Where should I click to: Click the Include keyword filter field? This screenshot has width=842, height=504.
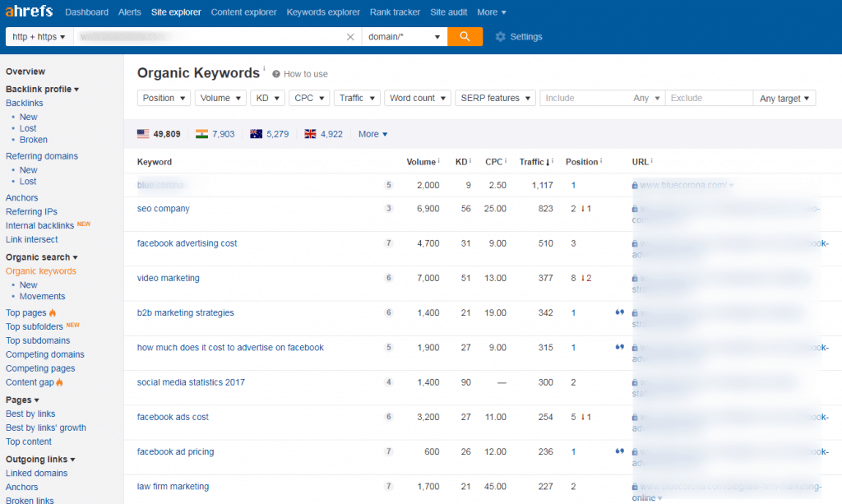tap(585, 98)
